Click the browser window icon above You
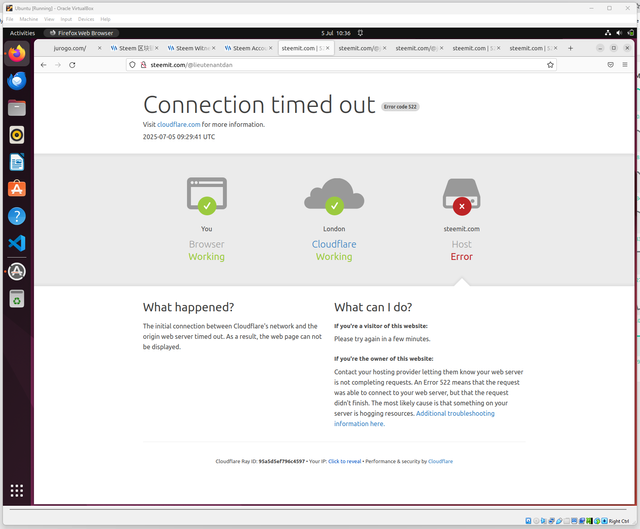The image size is (640, 529). [x=207, y=196]
